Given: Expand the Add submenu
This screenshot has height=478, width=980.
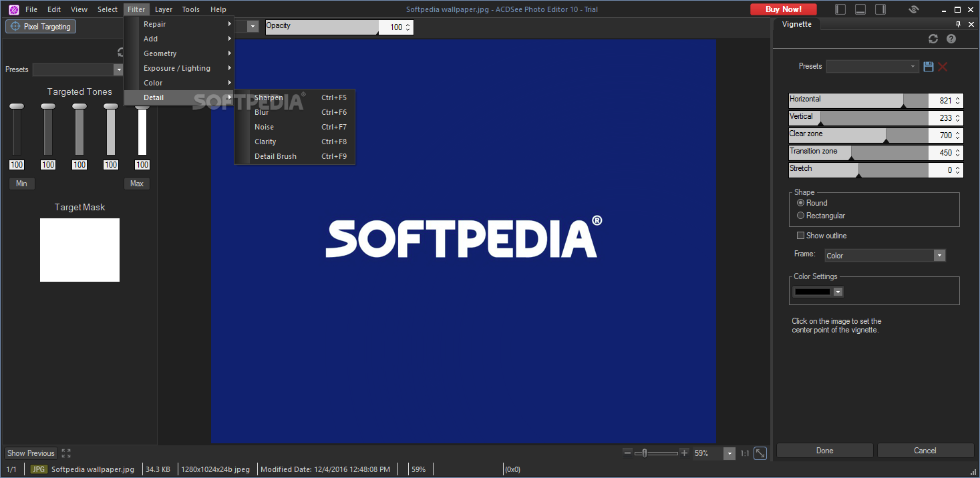Looking at the screenshot, I should point(179,39).
